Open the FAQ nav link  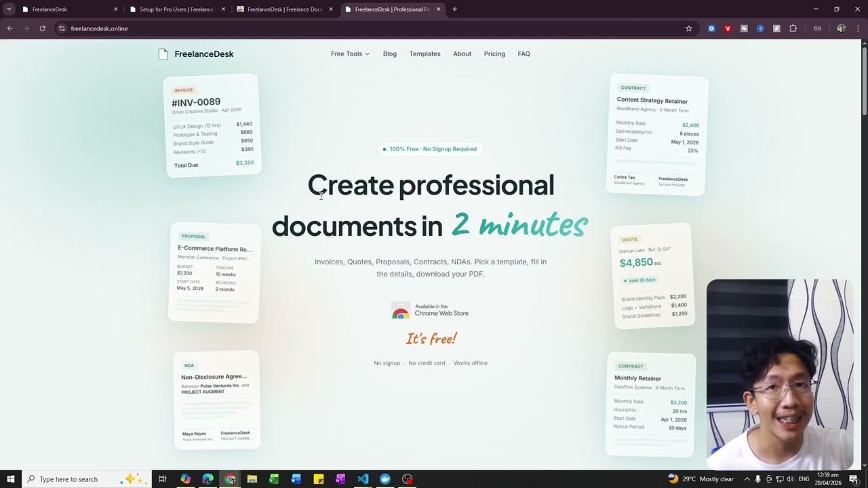[524, 54]
